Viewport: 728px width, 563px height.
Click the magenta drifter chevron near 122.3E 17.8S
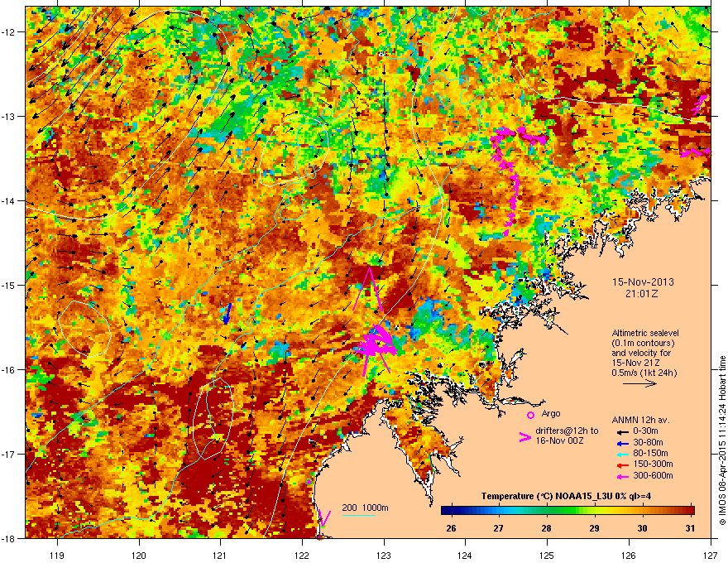(324, 518)
